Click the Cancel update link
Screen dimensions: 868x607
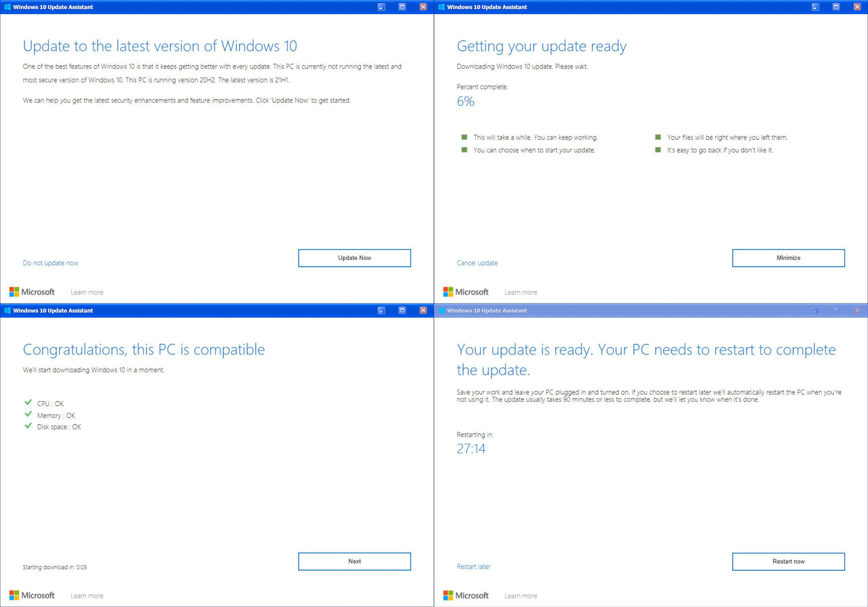point(477,263)
